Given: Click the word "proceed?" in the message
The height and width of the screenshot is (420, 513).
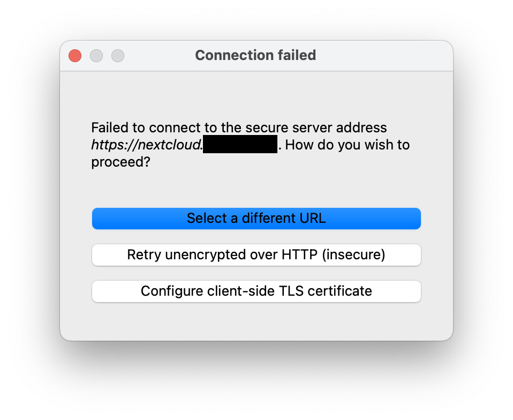Looking at the screenshot, I should click(120, 162).
